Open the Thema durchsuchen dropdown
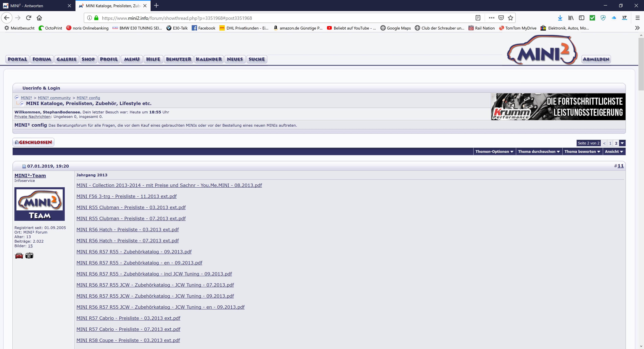 coord(539,151)
